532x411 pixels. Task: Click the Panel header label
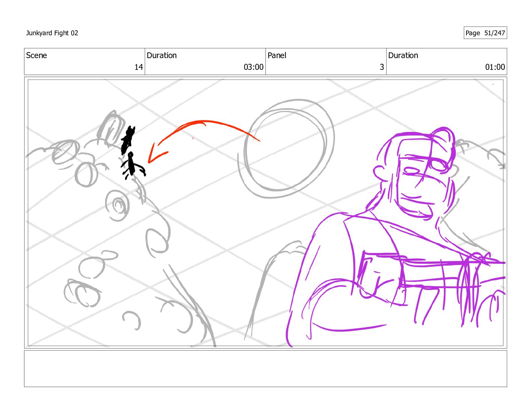click(277, 55)
